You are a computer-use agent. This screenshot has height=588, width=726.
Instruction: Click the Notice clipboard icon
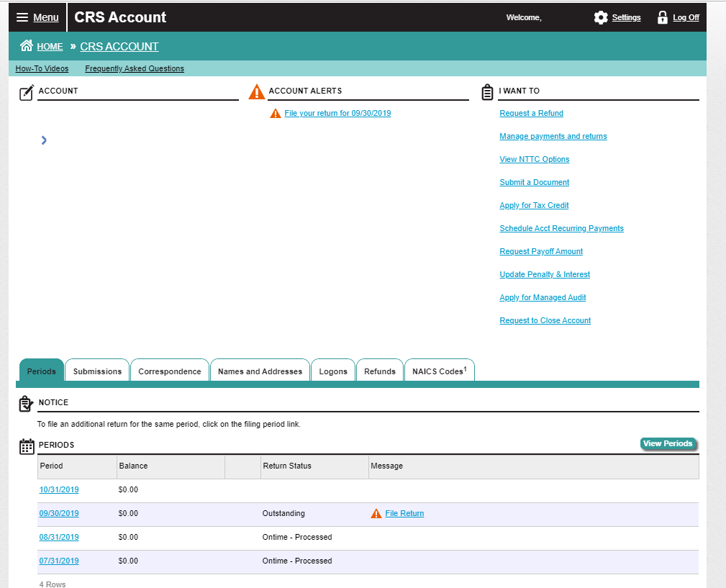(x=26, y=404)
